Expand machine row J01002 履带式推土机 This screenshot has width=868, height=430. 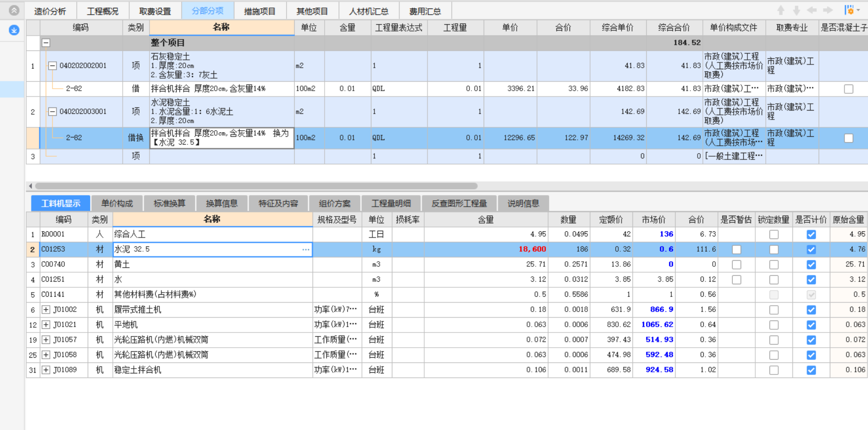(46, 310)
